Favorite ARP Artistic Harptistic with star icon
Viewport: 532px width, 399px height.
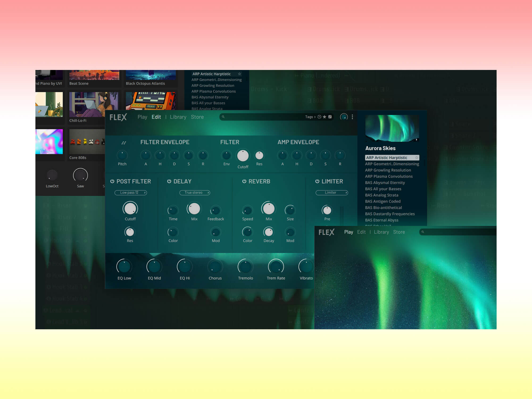417,158
